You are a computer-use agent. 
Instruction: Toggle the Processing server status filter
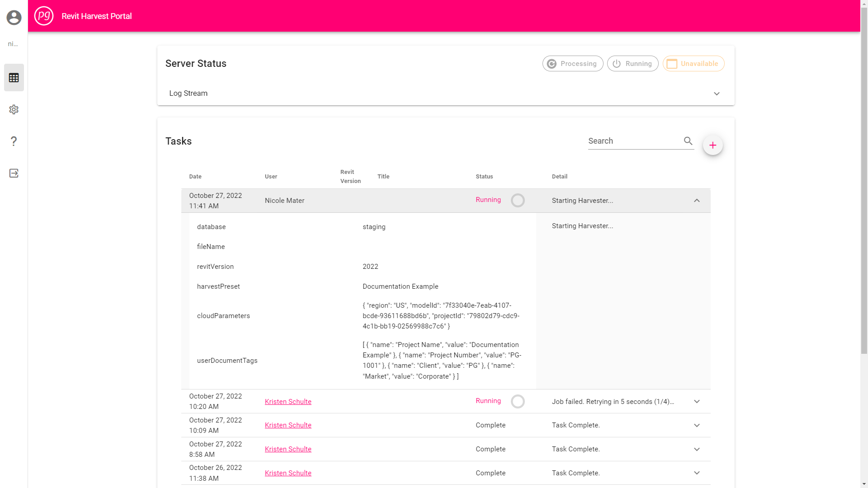pos(572,63)
